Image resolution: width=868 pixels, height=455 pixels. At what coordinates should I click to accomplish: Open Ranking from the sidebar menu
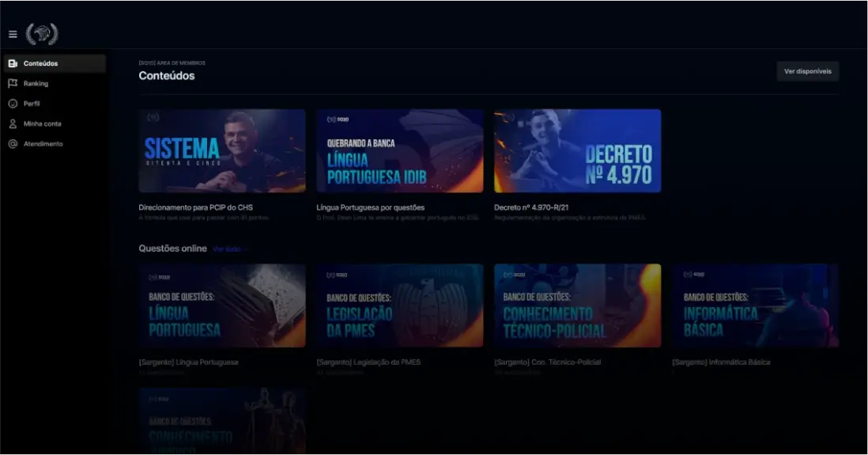[x=36, y=83]
